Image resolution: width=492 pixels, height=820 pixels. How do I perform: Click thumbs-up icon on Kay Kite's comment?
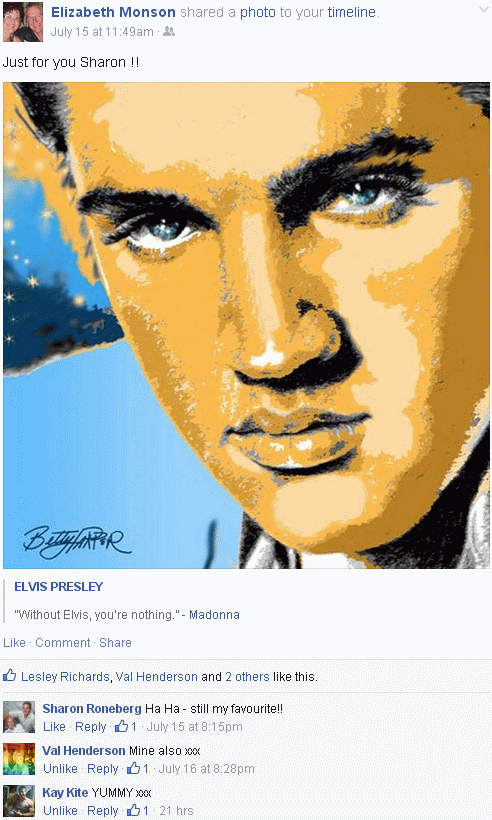click(133, 810)
